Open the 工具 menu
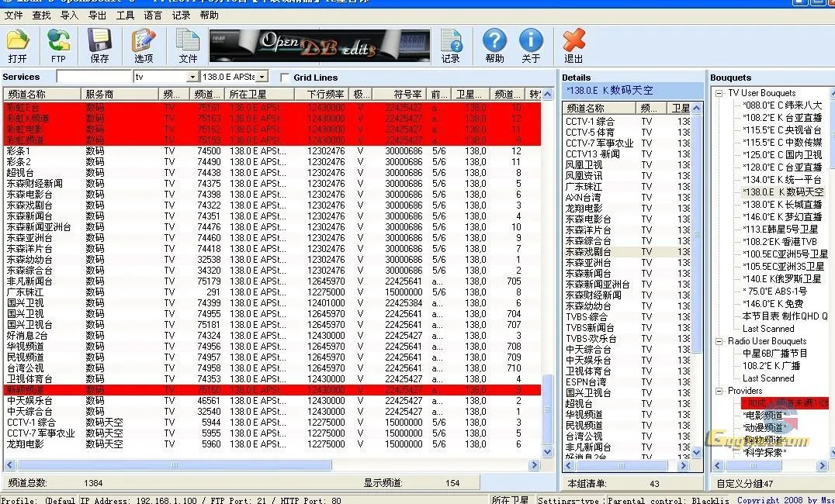 click(127, 15)
